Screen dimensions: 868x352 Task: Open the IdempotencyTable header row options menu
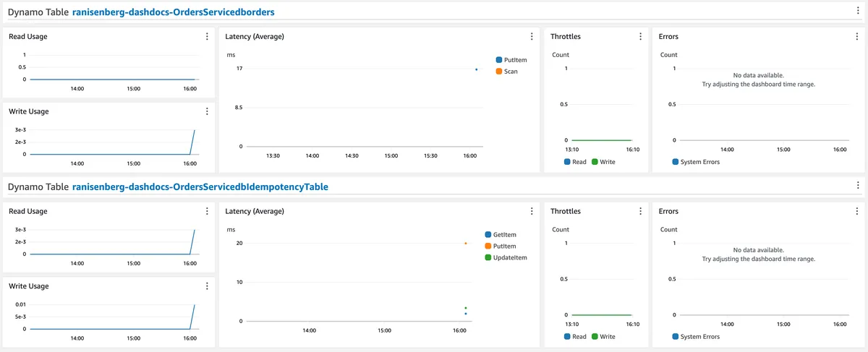point(857,186)
